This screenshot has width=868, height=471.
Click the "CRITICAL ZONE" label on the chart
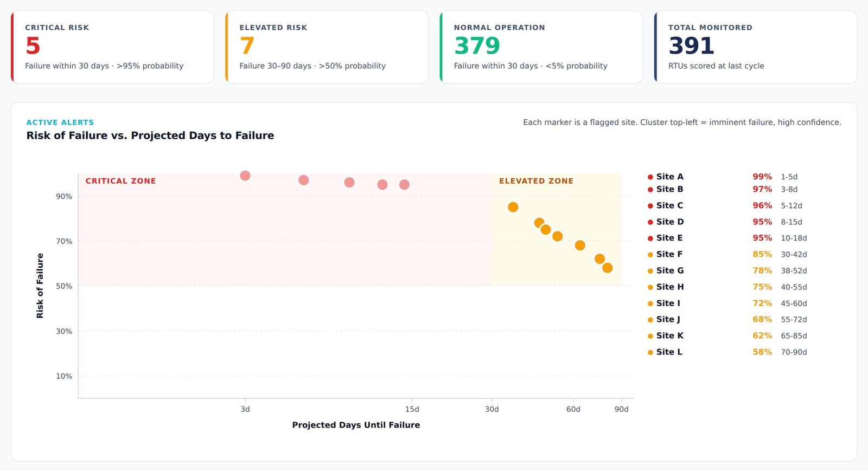click(x=120, y=181)
